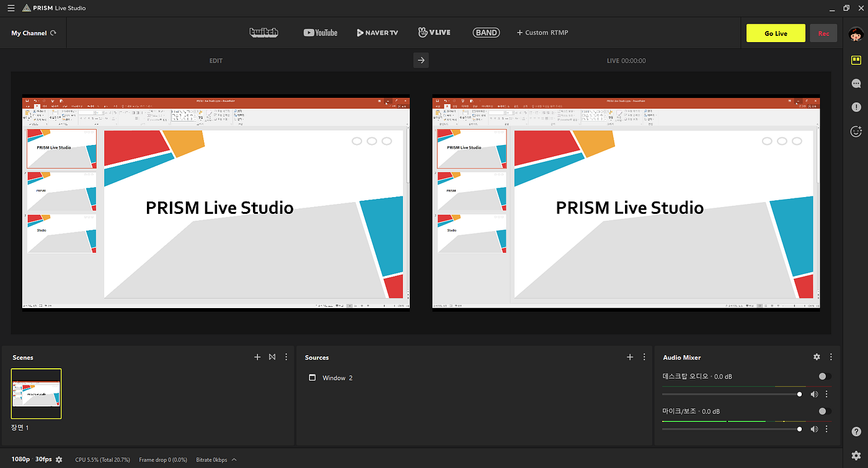Viewport: 868px width, 468px height.
Task: Add a new scene
Action: (x=257, y=357)
